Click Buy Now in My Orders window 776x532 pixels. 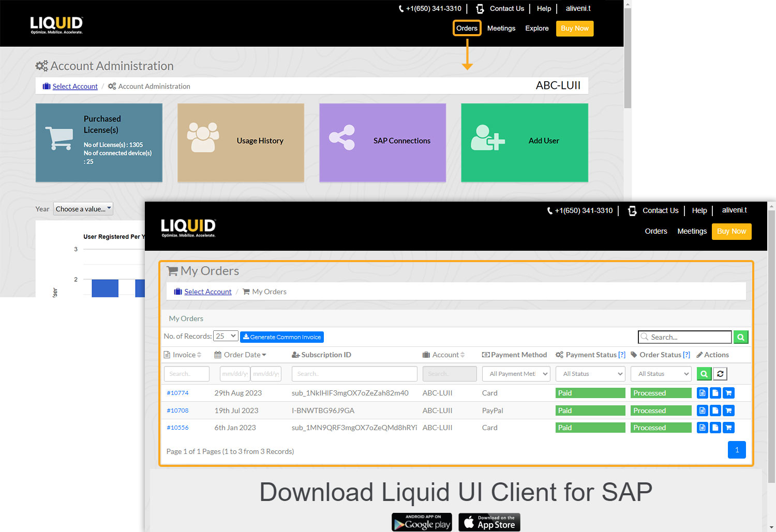732,231
